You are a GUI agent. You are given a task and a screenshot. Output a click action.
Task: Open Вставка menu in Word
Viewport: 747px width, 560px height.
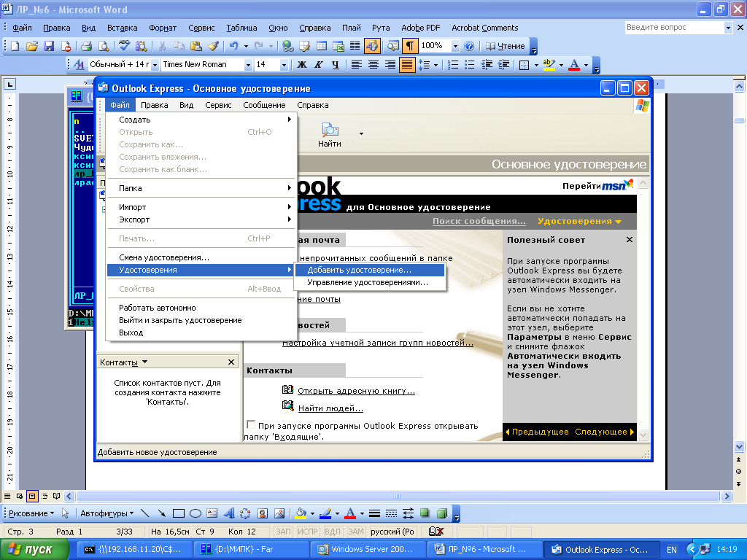(x=123, y=28)
